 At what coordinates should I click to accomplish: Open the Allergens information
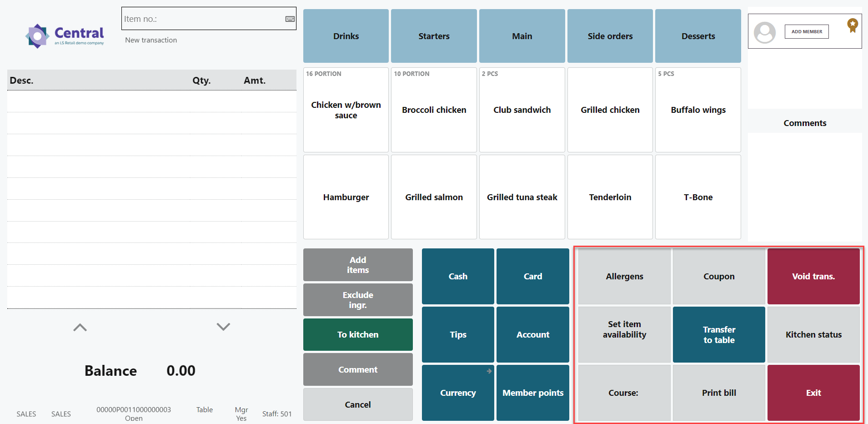[x=624, y=276]
